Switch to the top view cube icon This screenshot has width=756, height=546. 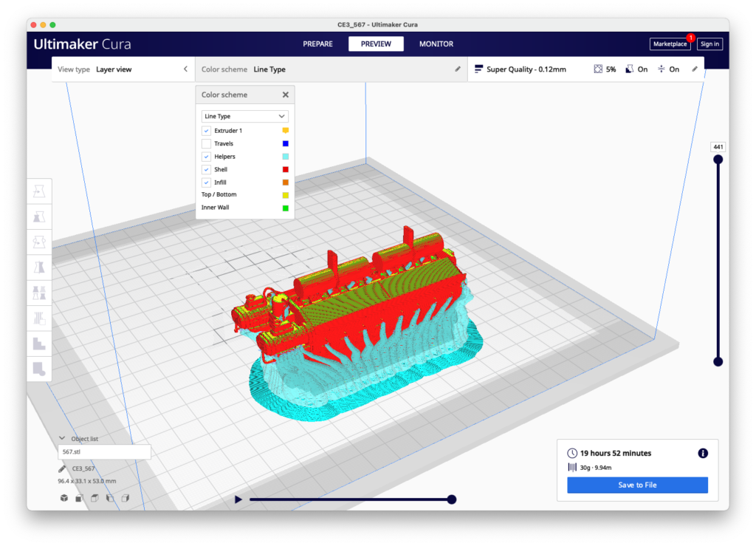pos(95,498)
